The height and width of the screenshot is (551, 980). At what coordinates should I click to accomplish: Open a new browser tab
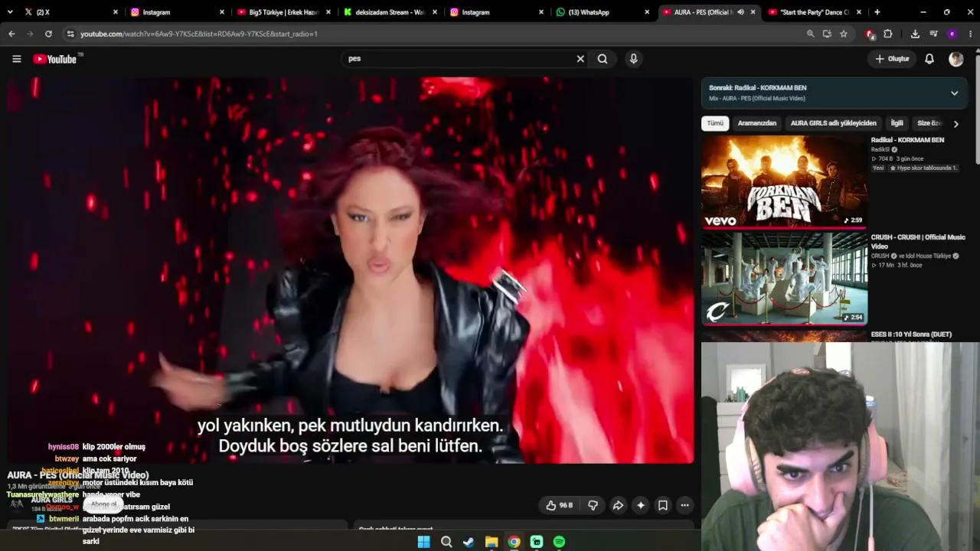pyautogui.click(x=877, y=12)
